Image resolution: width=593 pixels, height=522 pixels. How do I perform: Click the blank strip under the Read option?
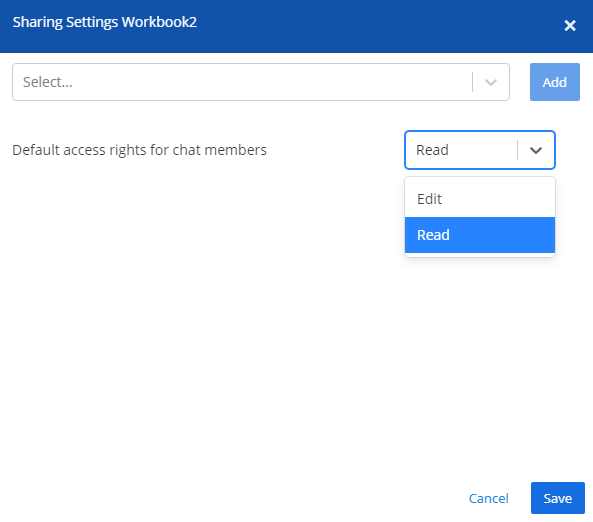pyautogui.click(x=480, y=255)
